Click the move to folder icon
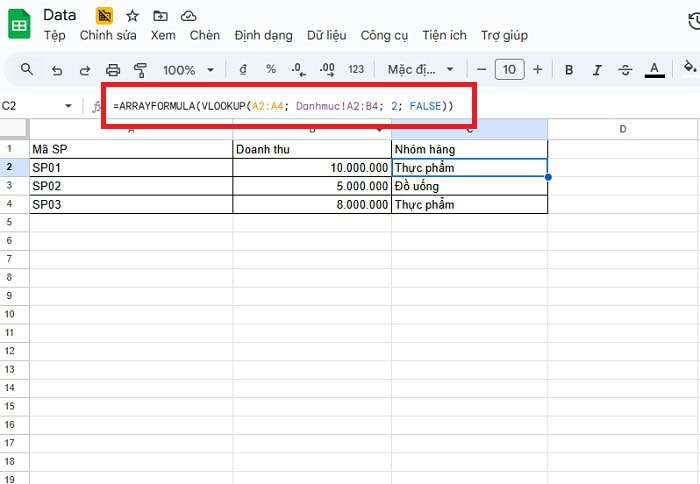The image size is (700, 484). tap(160, 16)
